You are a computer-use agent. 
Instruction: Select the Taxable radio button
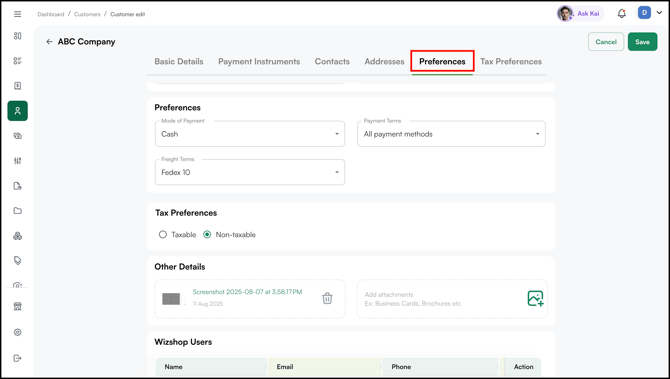click(163, 235)
